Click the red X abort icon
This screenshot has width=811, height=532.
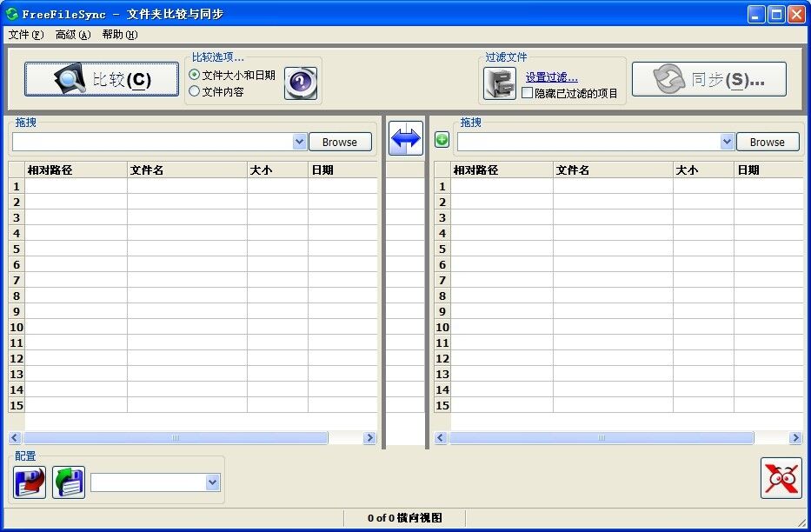[x=781, y=478]
